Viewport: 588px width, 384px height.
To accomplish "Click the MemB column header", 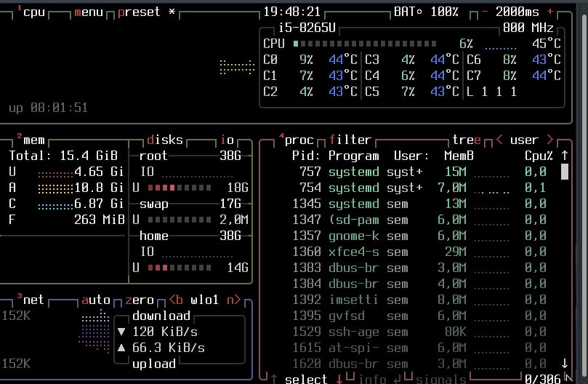I will pos(459,156).
